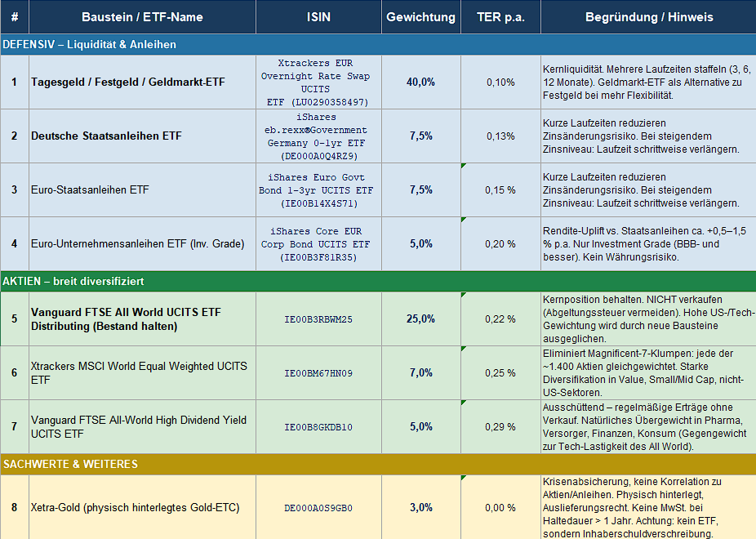
Task: Select the 0,00 % TER cell
Action: (500, 507)
